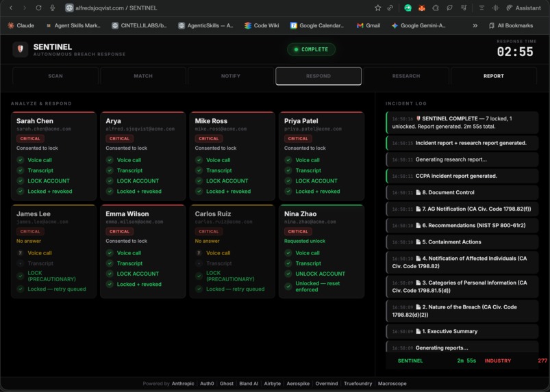Open the Anthropic link in the footer
Viewport: 550px width, 392px height.
[x=183, y=384]
